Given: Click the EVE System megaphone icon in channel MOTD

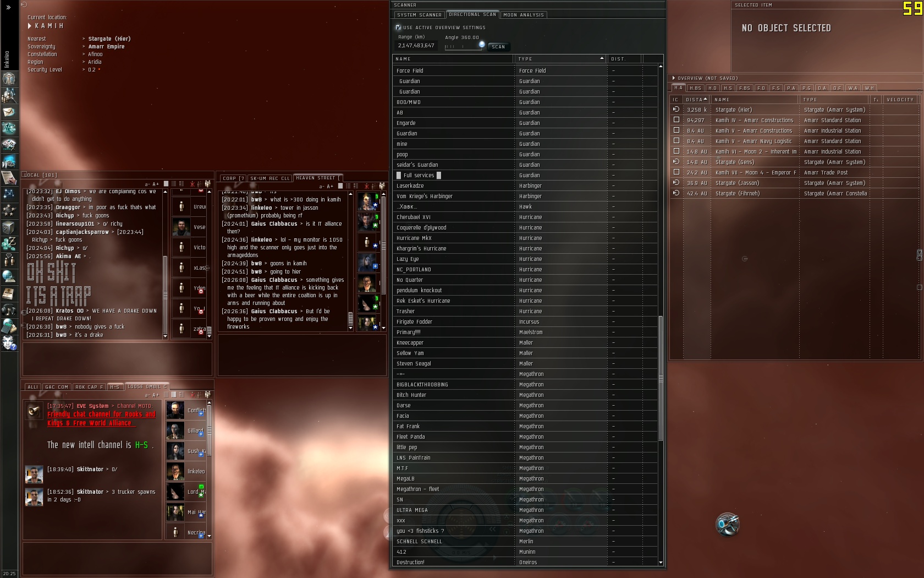Looking at the screenshot, I should 34,411.
